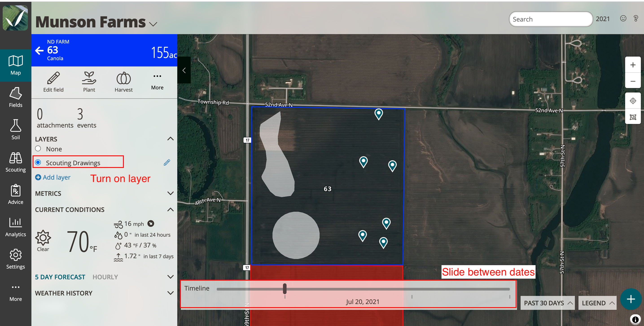Viewport: 644px width, 326px height.
Task: Click the Jul 20, 2021 timeline date
Action: click(362, 302)
